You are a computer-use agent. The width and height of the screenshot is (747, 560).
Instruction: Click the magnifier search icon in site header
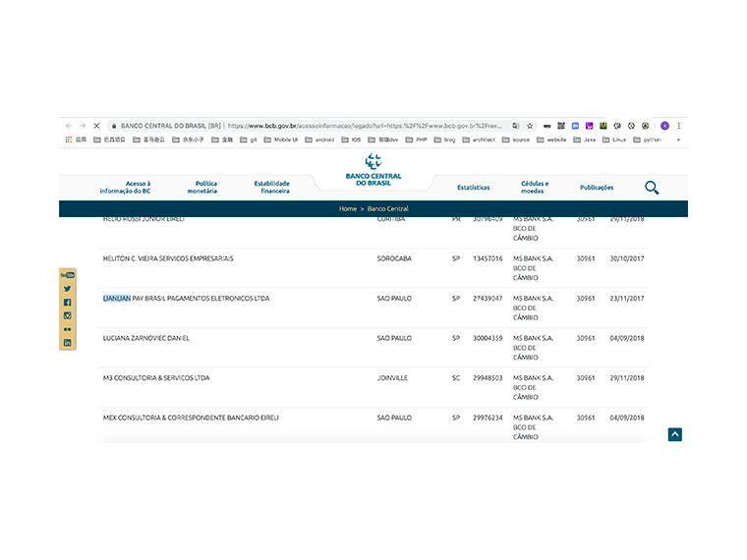[x=652, y=188]
